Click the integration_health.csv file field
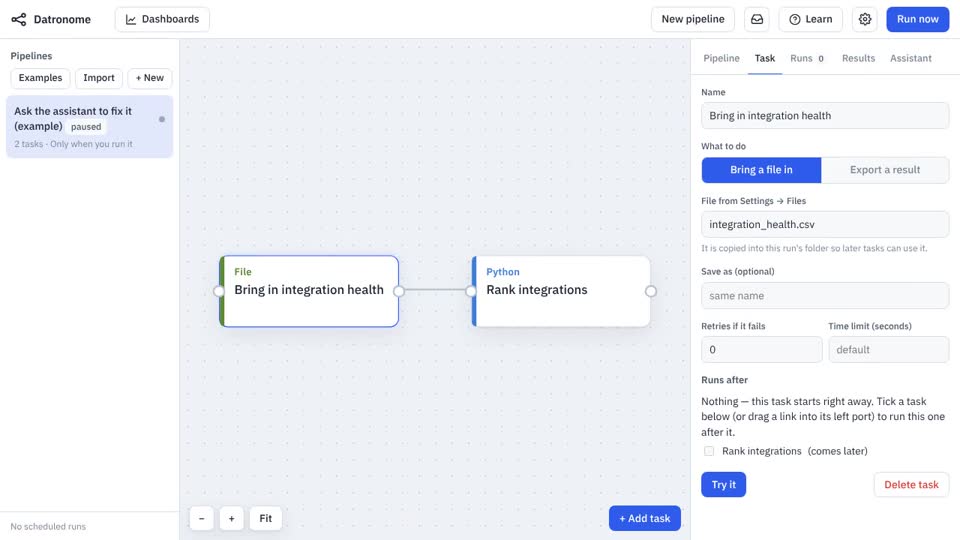960x540 pixels. pos(825,224)
